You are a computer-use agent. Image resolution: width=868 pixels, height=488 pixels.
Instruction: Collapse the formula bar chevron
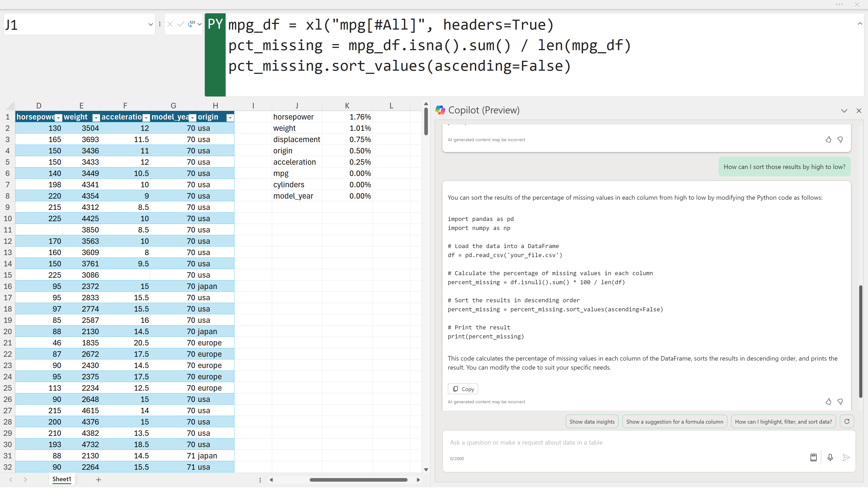point(860,23)
